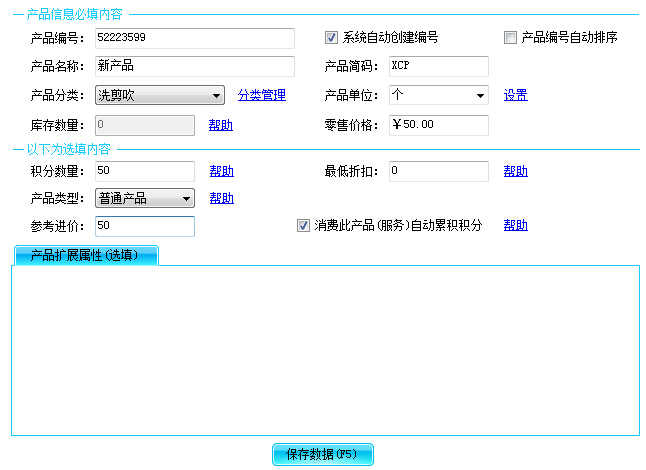Switch to 产品扩展属性(选填) tab
Viewport: 646px width, 470px height.
(85, 255)
